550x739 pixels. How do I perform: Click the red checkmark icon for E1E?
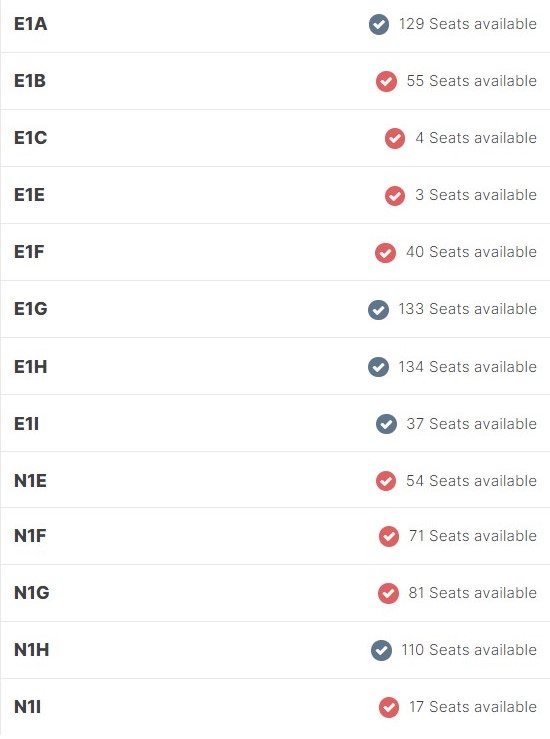395,196
